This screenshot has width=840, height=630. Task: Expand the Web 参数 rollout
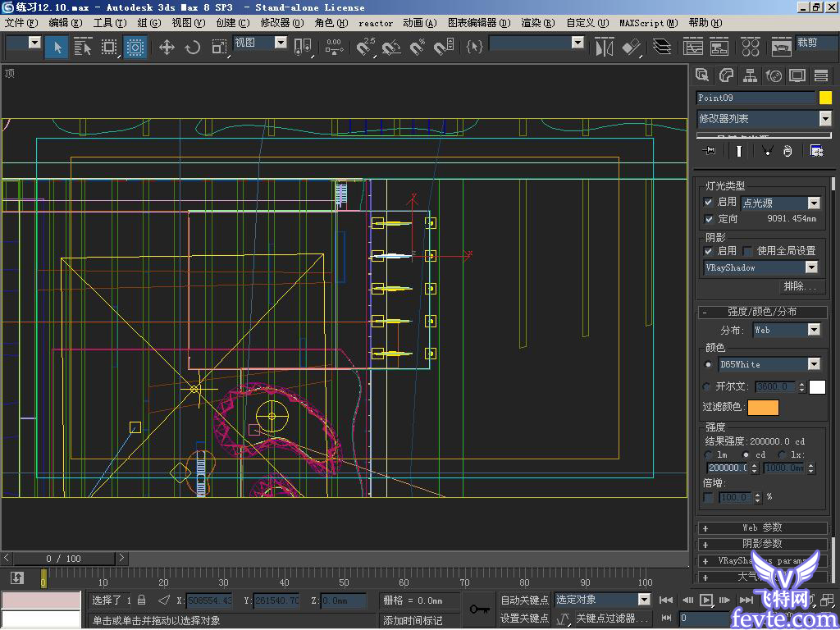coord(762,527)
